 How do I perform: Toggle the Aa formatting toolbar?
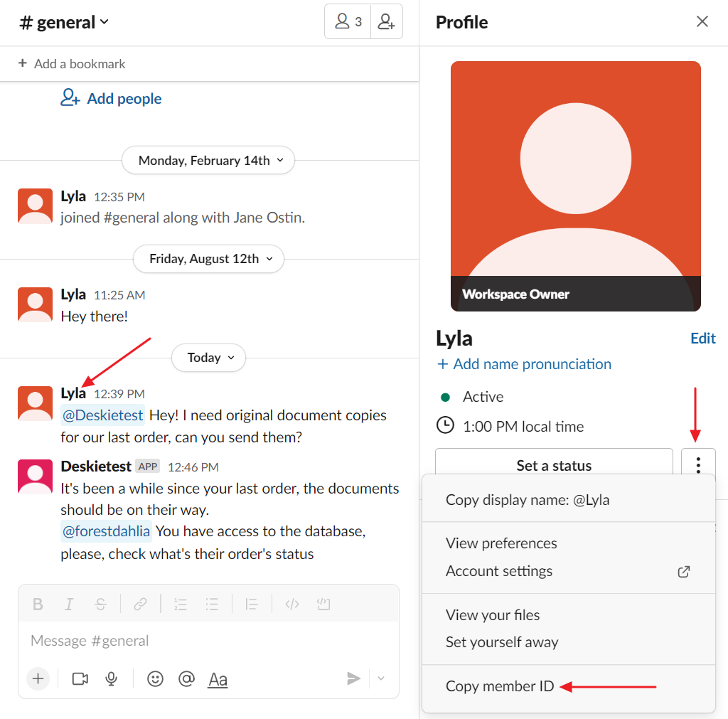tap(218, 679)
